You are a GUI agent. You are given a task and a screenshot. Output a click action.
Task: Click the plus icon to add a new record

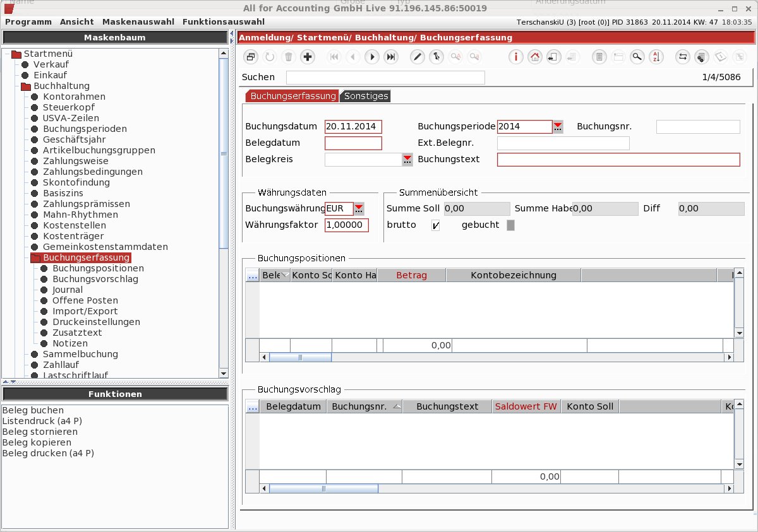(308, 57)
